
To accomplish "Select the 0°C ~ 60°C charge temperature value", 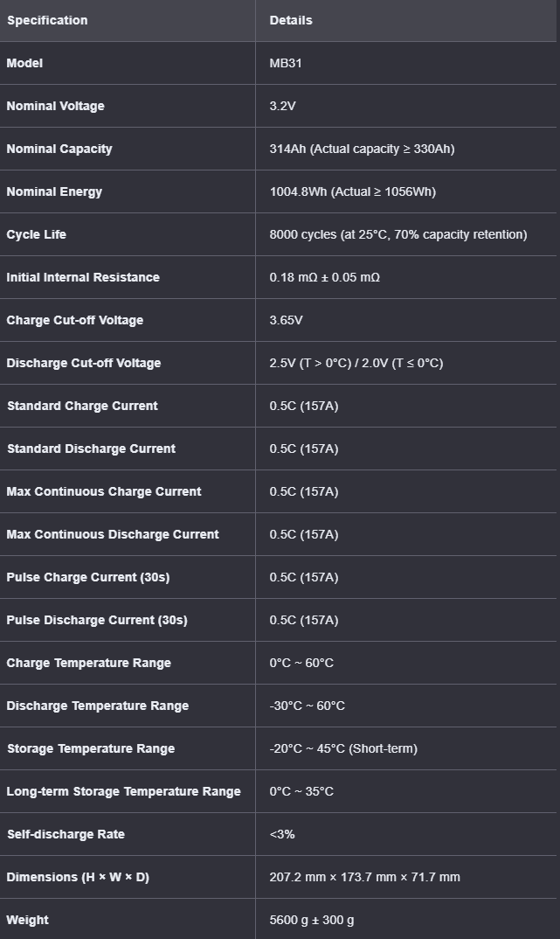I will pos(301,663).
